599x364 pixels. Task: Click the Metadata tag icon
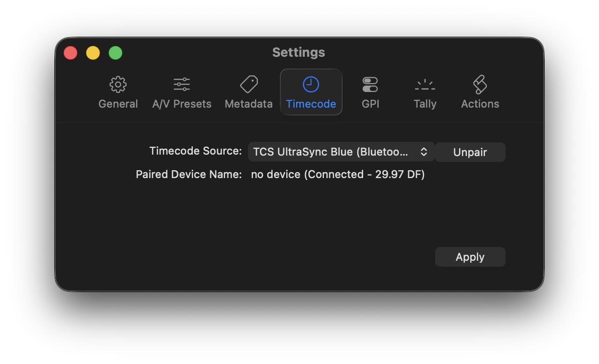pos(249,85)
